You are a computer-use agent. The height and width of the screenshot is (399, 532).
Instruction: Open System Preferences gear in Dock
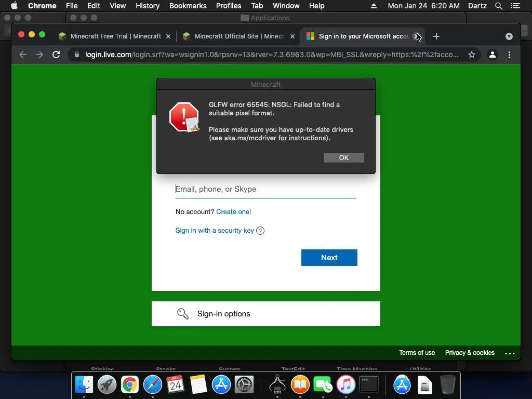point(244,385)
